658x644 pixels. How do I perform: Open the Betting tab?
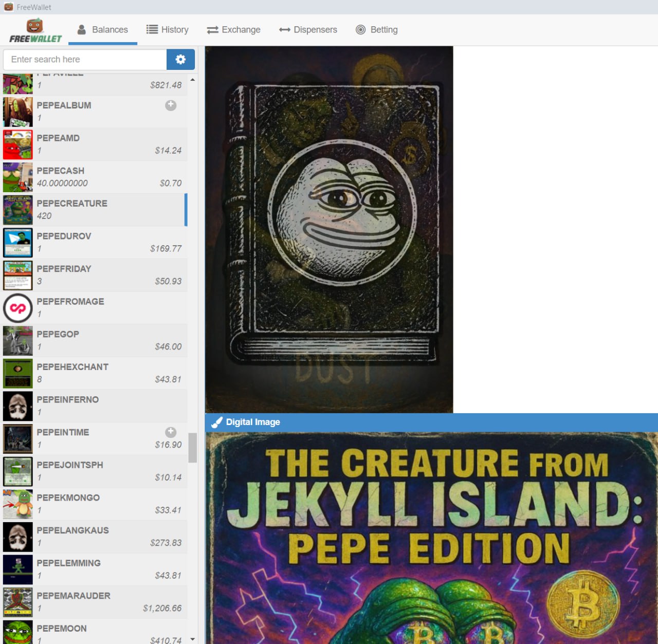pos(377,30)
